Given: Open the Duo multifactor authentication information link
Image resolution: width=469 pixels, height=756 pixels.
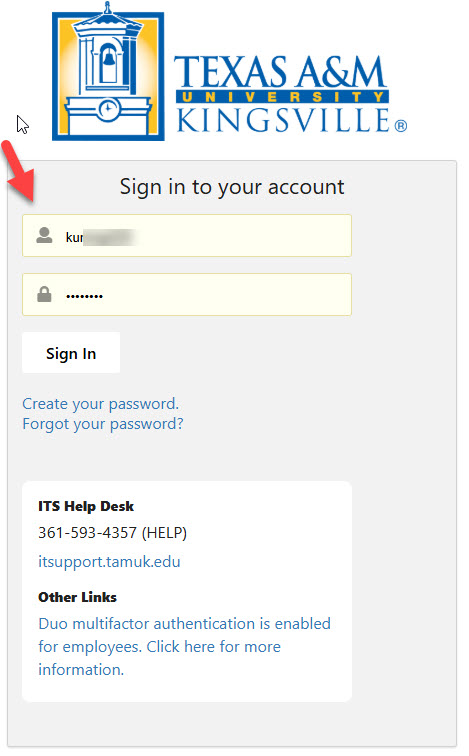Looking at the screenshot, I should [x=185, y=647].
